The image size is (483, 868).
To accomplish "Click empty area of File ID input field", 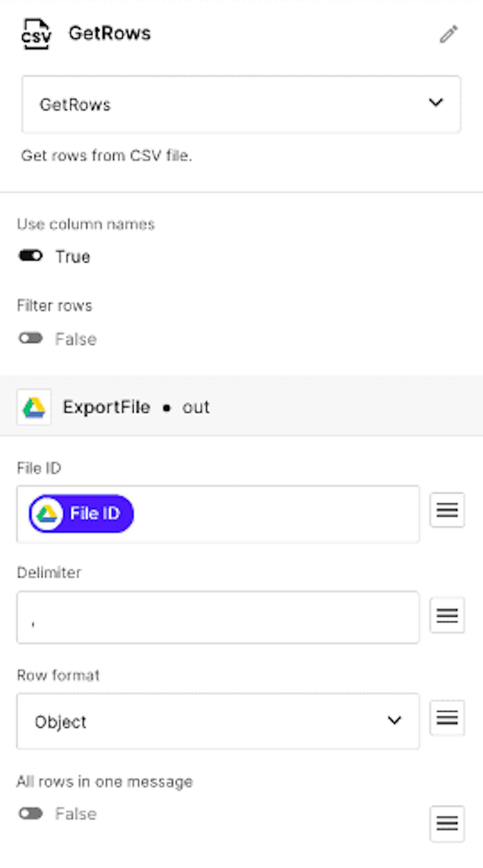I will 277,514.
